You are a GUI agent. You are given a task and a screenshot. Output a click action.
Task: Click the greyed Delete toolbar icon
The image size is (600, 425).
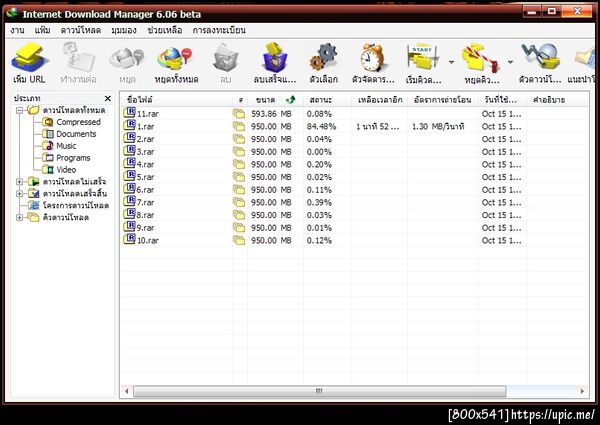pos(225,58)
